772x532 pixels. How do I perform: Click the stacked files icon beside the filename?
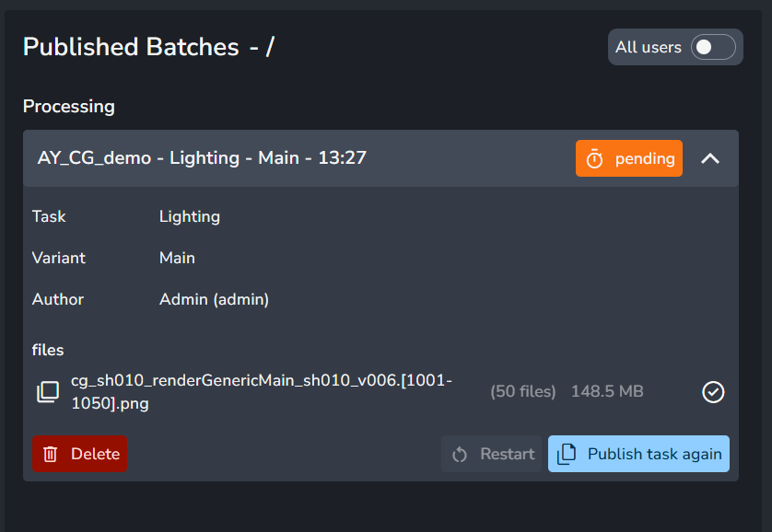(x=47, y=392)
